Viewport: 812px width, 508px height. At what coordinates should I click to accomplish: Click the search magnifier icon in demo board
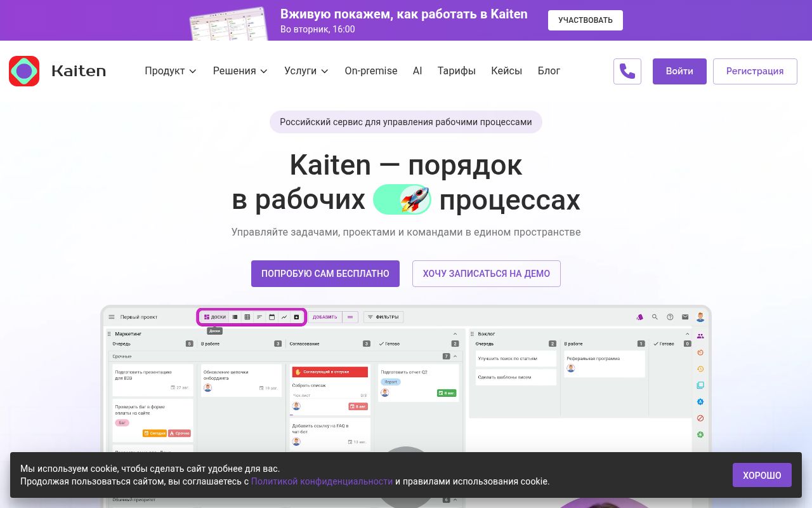[655, 317]
